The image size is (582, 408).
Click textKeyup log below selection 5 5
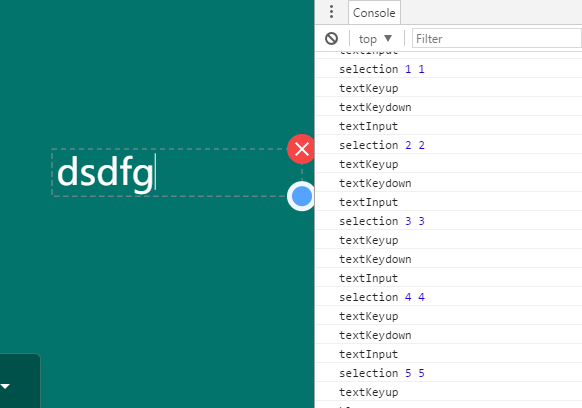click(x=448, y=392)
